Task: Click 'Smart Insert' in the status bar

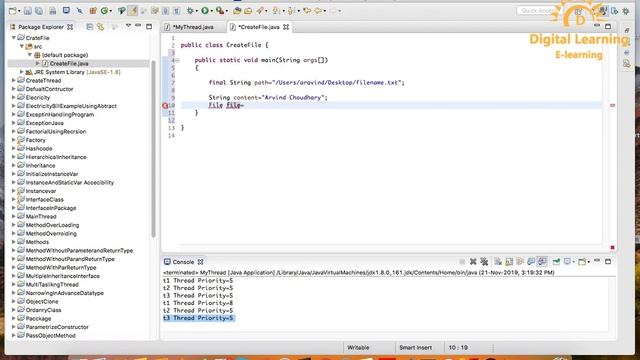Action: click(x=416, y=347)
